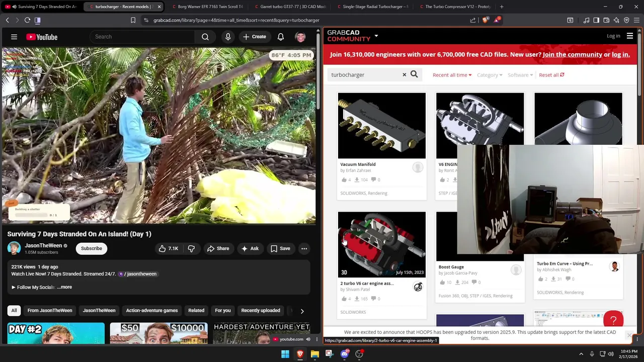
Task: Click comment icon on Boost Gauge card
Action: (474, 282)
